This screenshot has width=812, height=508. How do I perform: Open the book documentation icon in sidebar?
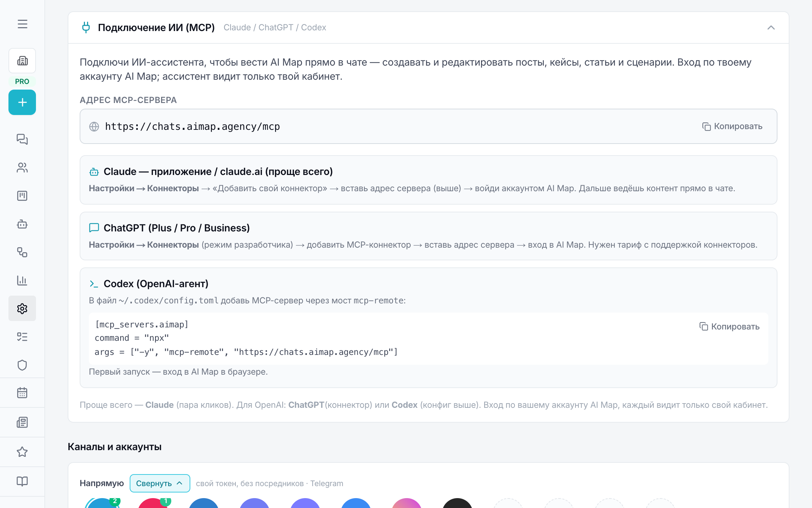tap(22, 482)
